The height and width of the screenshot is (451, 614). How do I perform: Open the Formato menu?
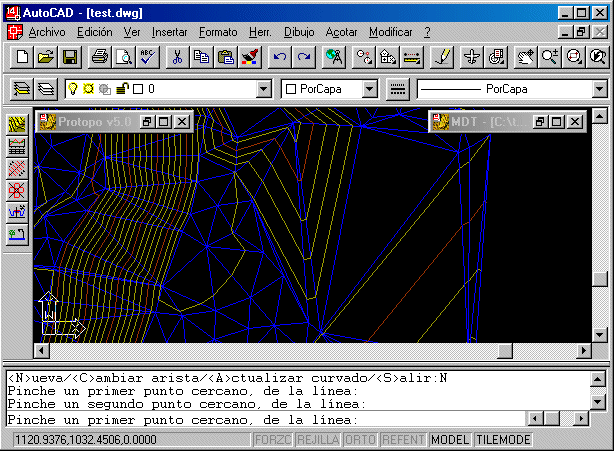click(x=218, y=32)
